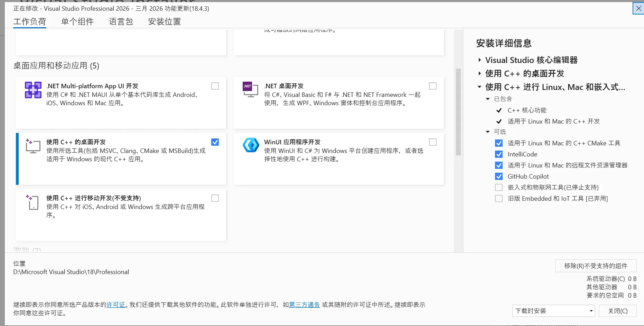Click the .NET desktop development workload icon

pyautogui.click(x=250, y=90)
